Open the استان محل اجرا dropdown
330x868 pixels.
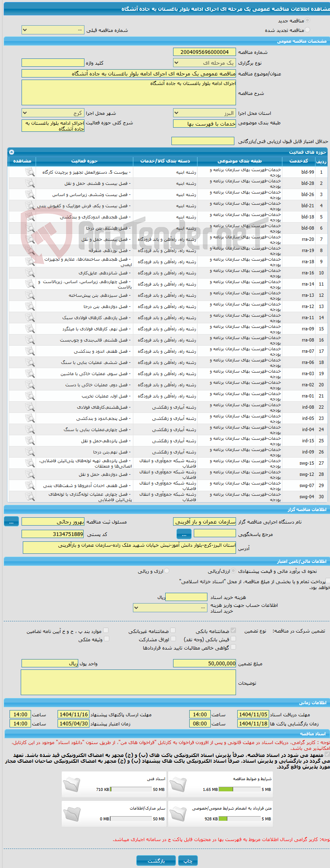click(x=205, y=113)
